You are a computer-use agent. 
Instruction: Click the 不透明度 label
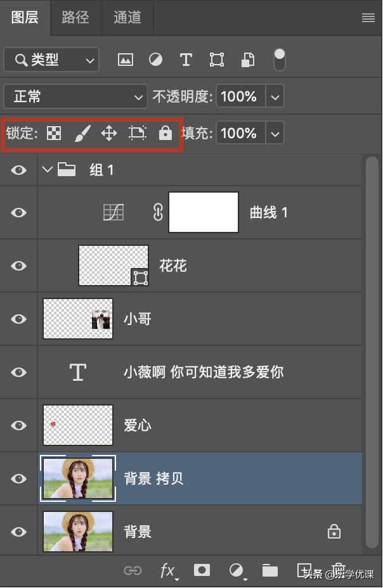pyautogui.click(x=183, y=96)
